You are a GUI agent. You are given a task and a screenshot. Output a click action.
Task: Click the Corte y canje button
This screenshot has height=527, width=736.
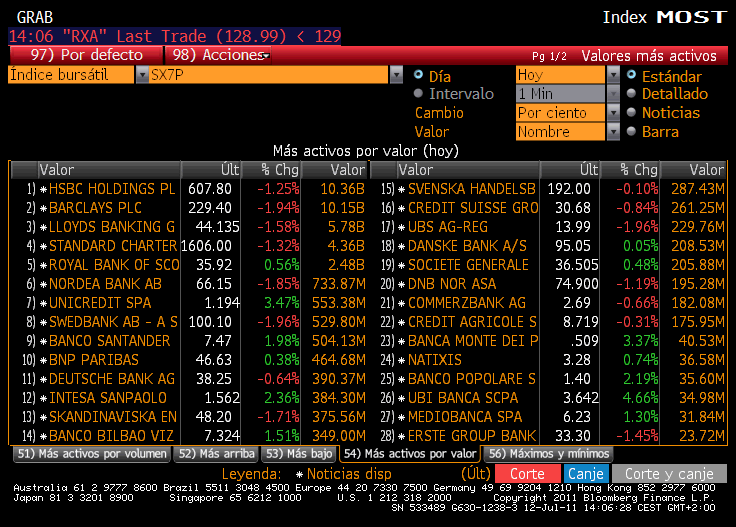(x=669, y=474)
